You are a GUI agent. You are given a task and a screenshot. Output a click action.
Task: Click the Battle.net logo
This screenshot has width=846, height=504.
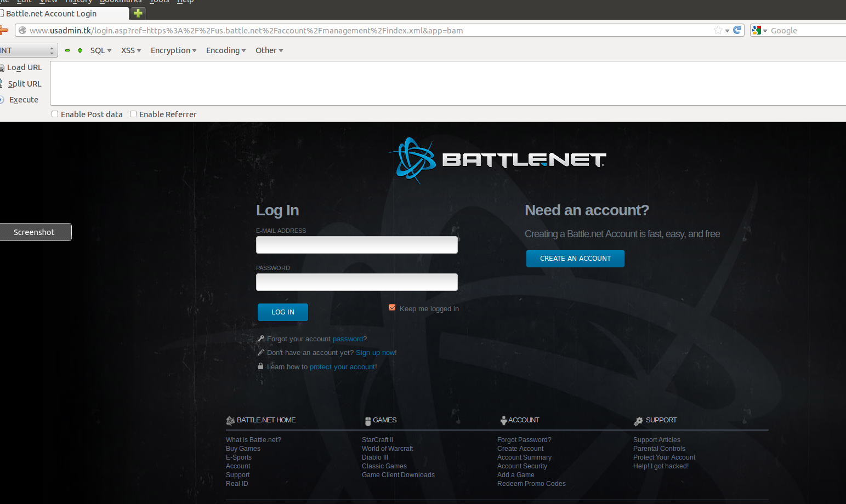pos(497,159)
